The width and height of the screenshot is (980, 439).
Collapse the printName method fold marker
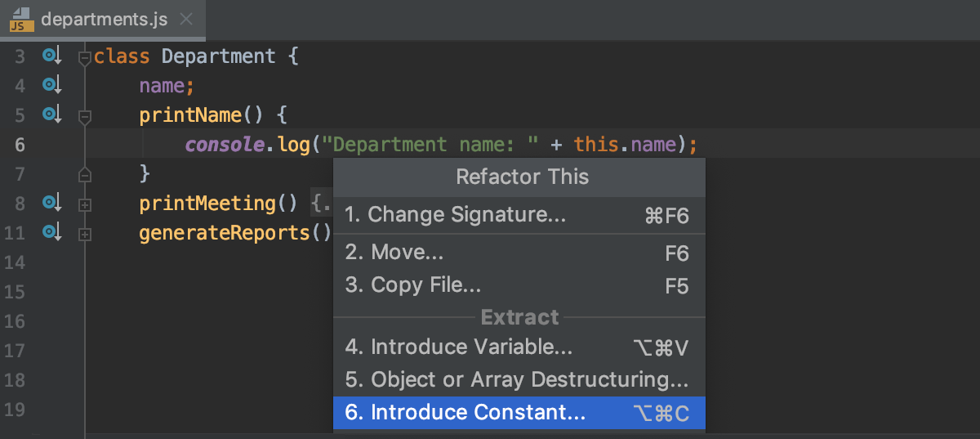[x=84, y=117]
